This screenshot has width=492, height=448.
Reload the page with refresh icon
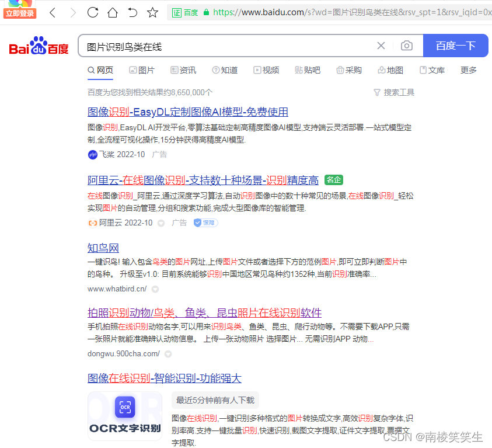tap(93, 12)
